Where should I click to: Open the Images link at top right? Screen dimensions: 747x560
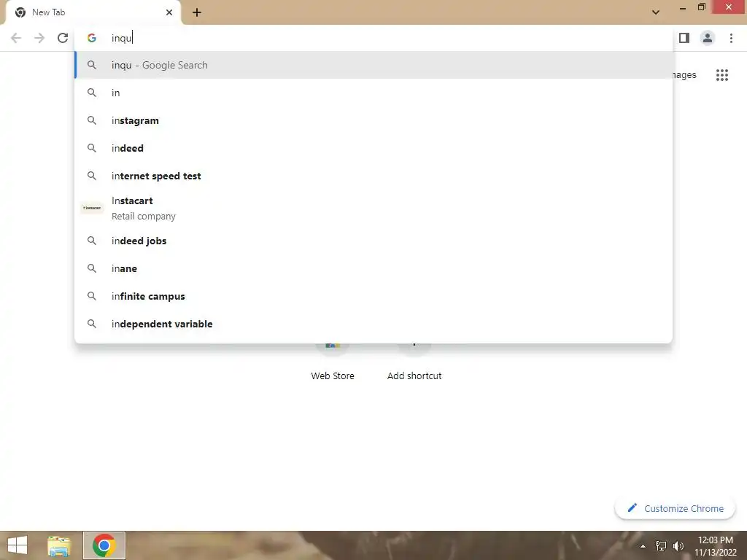[x=684, y=75]
